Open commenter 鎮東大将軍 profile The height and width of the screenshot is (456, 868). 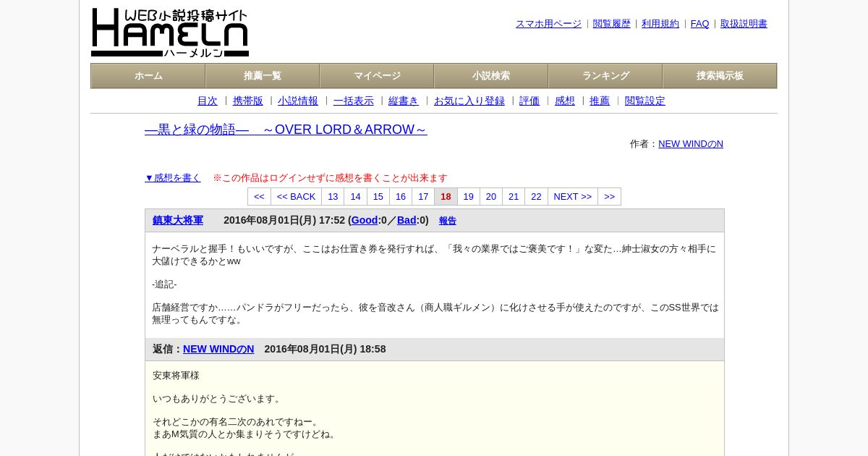pyautogui.click(x=178, y=220)
